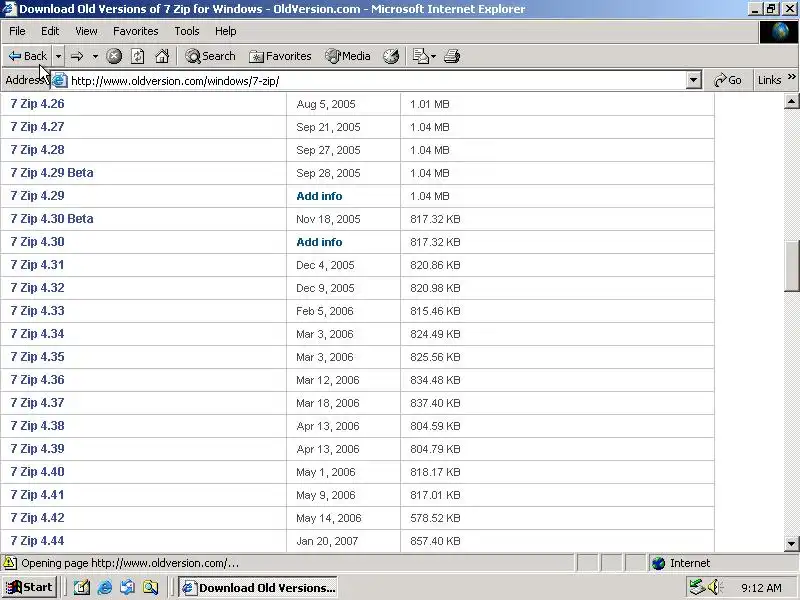Click the Forward arrow icon
Screen dimensions: 800x600
[77, 56]
